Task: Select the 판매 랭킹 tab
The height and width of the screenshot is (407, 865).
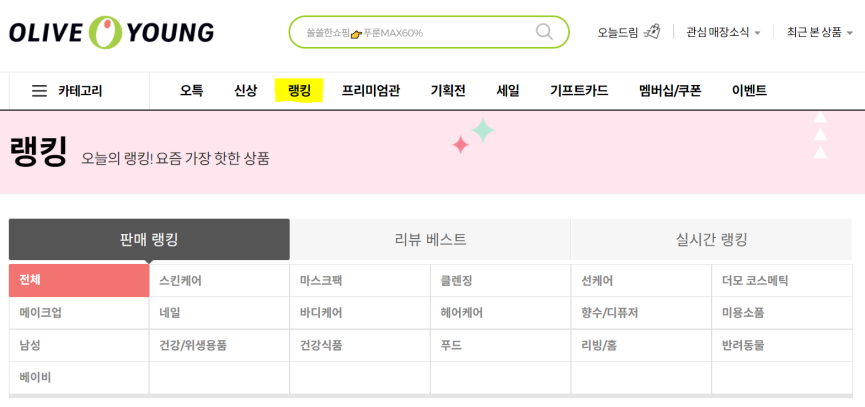Action: tap(149, 239)
